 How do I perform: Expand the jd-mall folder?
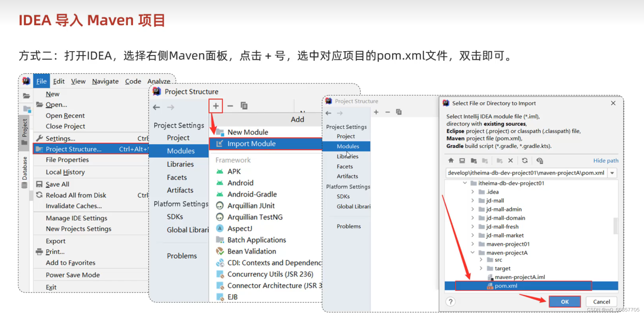tap(473, 200)
